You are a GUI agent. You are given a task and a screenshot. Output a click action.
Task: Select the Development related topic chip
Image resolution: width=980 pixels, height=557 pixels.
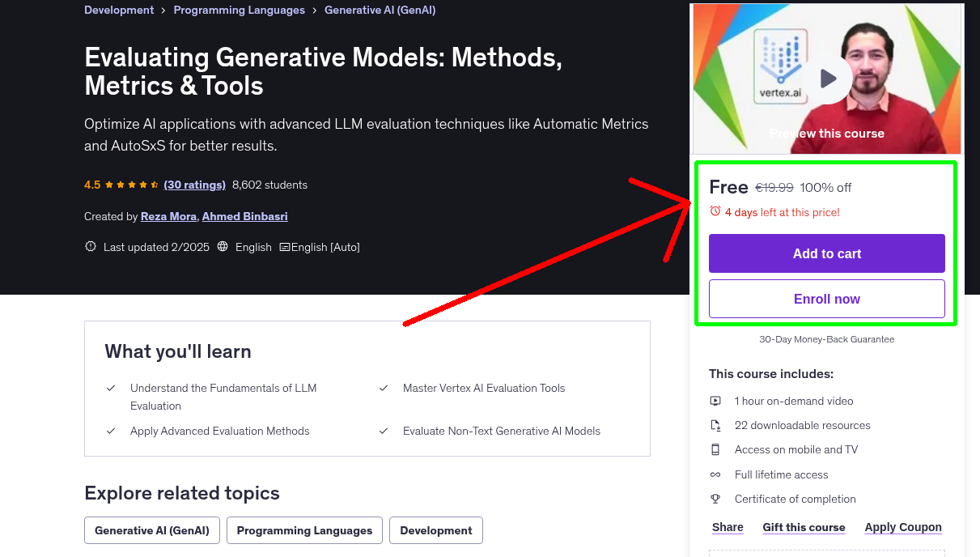point(436,530)
